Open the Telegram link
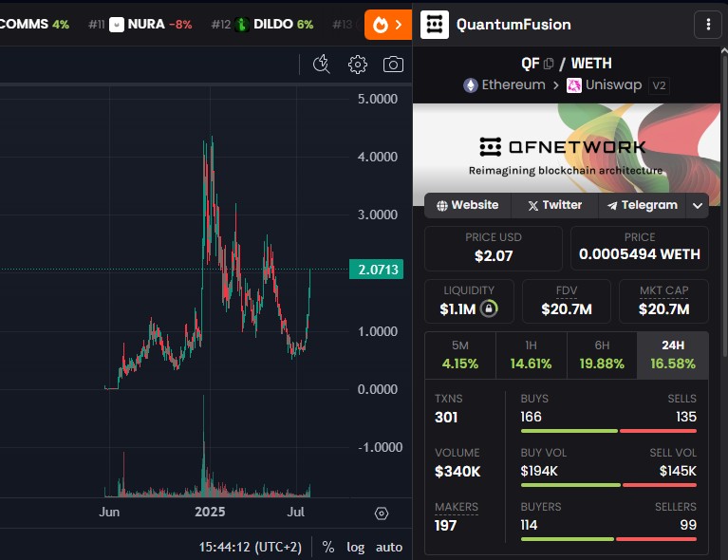The width and height of the screenshot is (728, 560). (643, 205)
